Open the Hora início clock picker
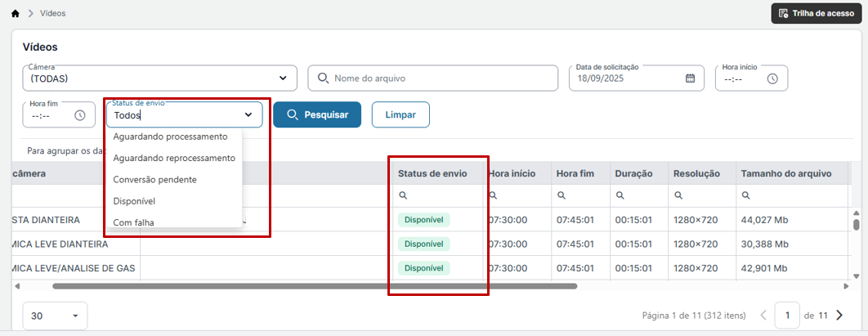 [x=772, y=78]
